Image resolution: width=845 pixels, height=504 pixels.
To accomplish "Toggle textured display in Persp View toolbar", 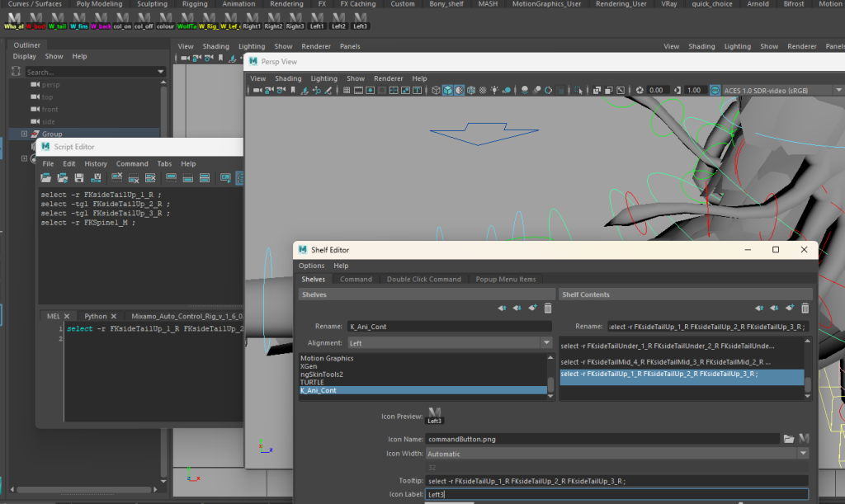I will tap(483, 91).
